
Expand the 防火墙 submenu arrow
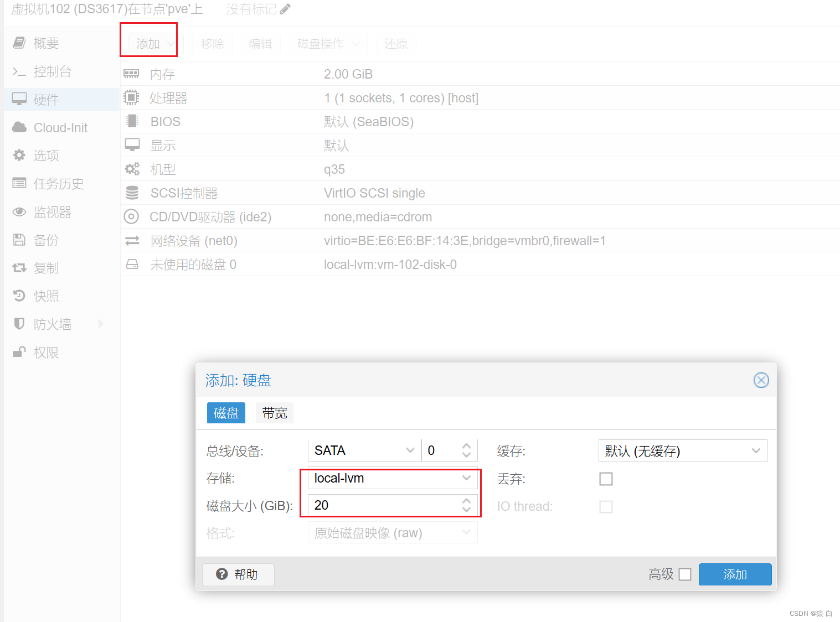(101, 324)
